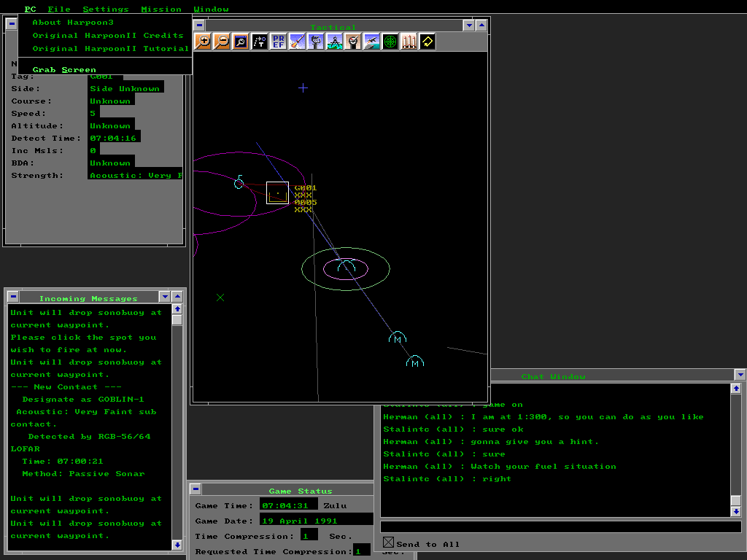Open the Settings menu
747x560 pixels.
[x=106, y=9]
